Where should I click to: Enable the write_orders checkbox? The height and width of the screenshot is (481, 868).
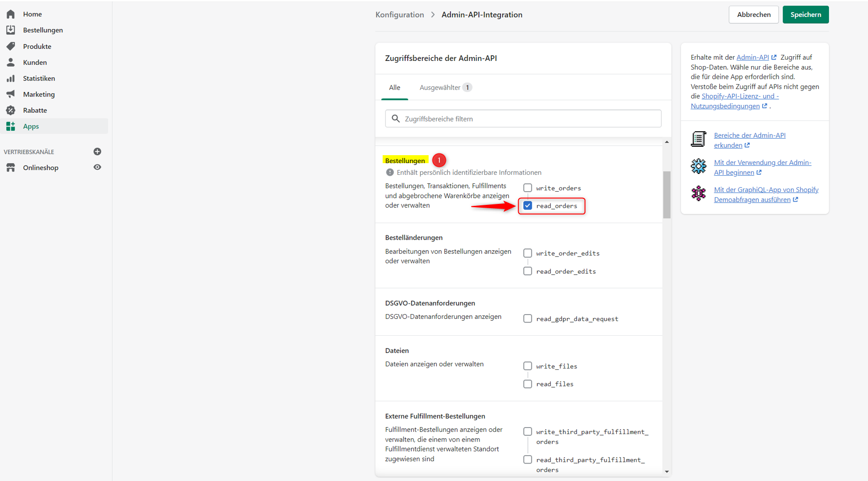(x=528, y=188)
